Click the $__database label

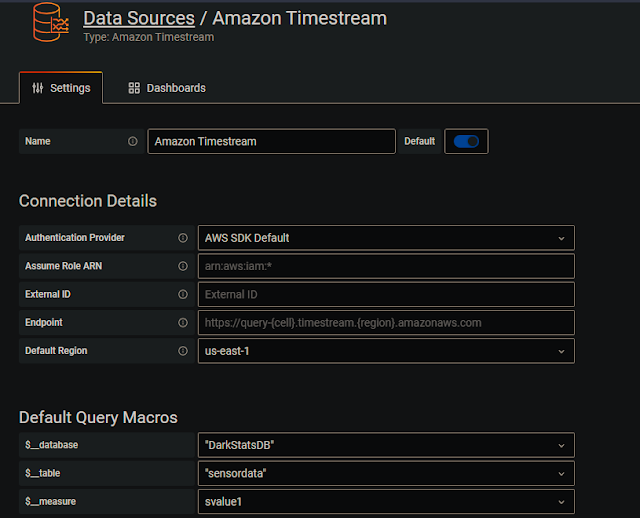click(51, 445)
